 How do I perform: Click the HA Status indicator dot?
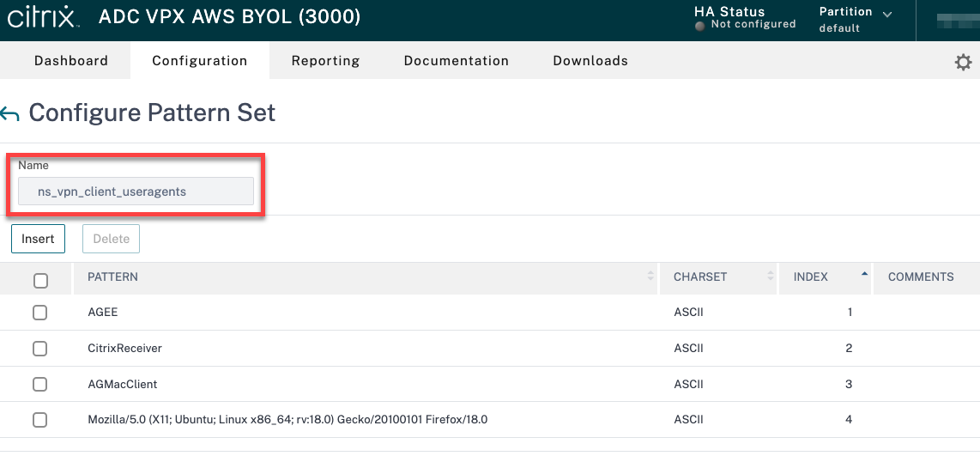[700, 26]
